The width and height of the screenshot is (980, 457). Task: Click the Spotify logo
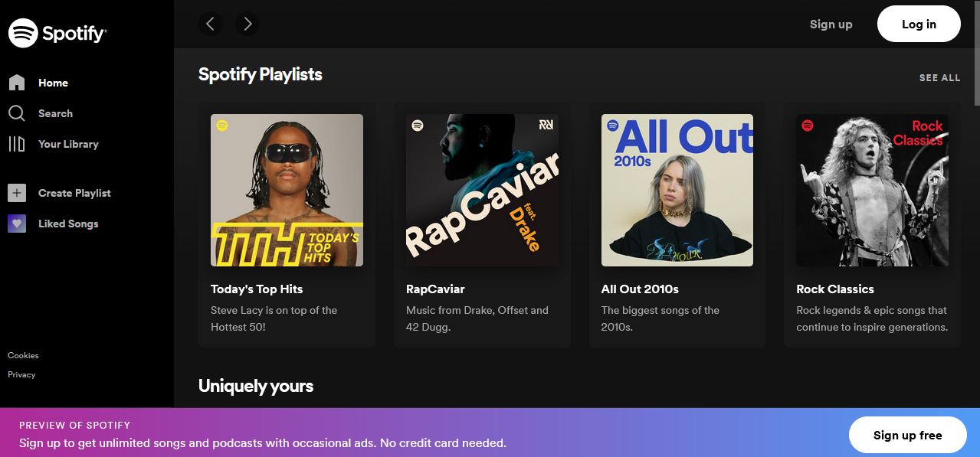tap(57, 33)
